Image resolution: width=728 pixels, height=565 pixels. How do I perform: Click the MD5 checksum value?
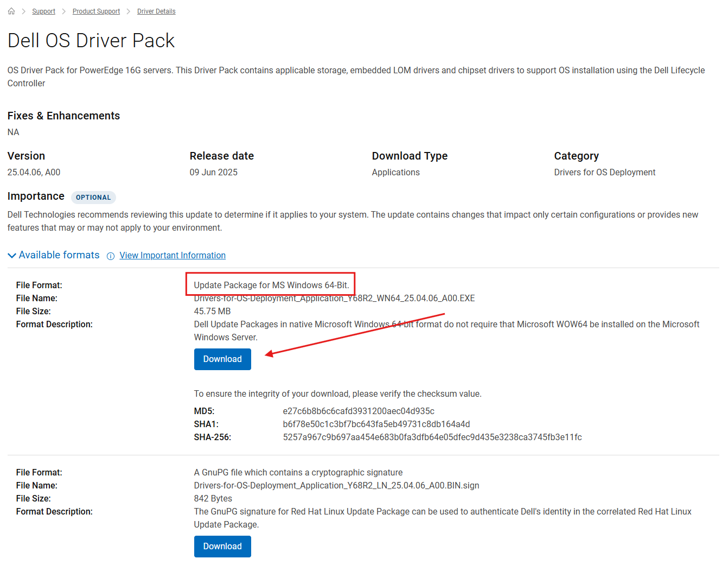(x=358, y=411)
